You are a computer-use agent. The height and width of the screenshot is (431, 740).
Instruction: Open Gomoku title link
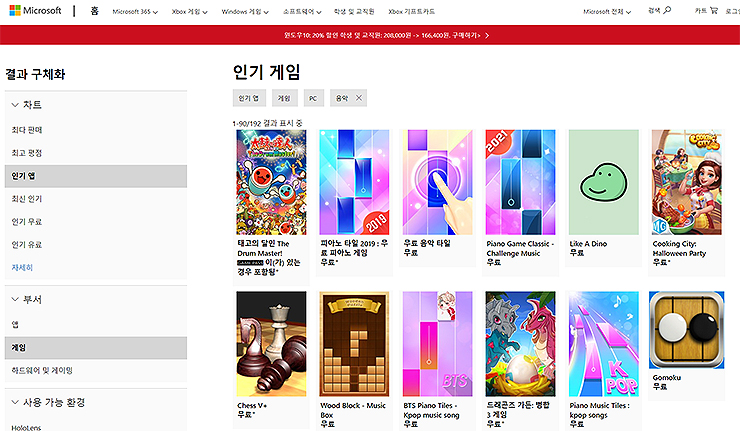666,378
